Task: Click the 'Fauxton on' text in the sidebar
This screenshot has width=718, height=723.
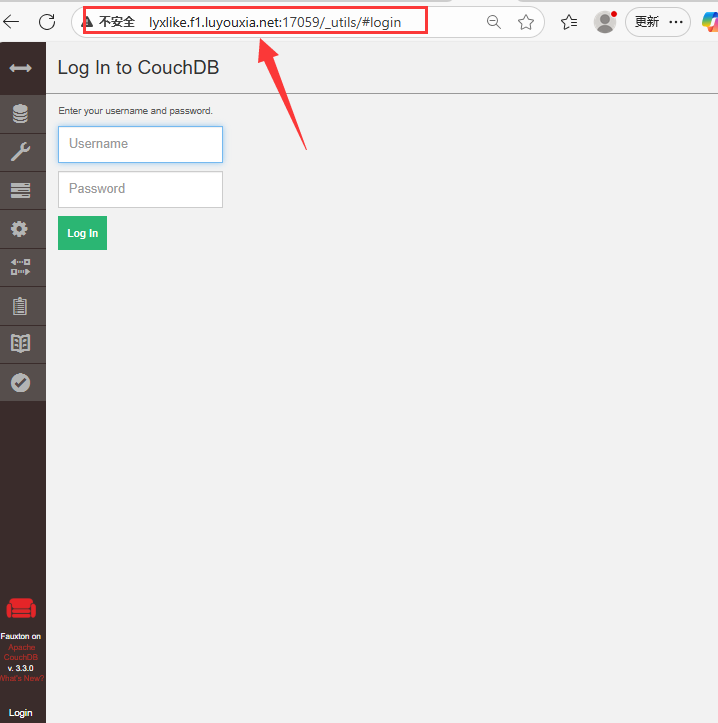Action: (x=21, y=636)
